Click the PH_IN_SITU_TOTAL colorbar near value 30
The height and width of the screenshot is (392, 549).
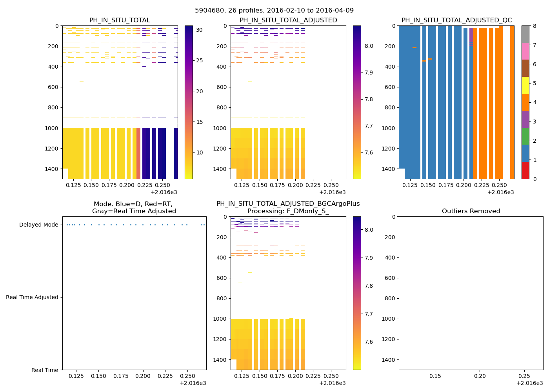[x=189, y=30]
